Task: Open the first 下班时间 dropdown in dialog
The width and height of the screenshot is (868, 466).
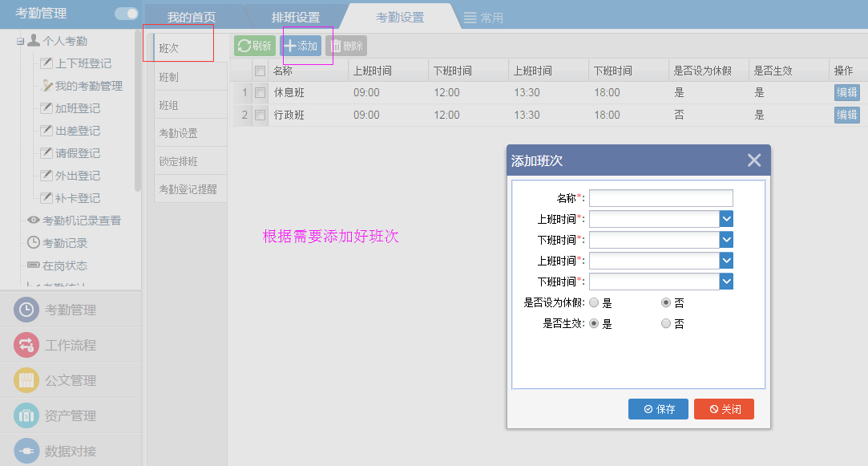Action: click(726, 240)
